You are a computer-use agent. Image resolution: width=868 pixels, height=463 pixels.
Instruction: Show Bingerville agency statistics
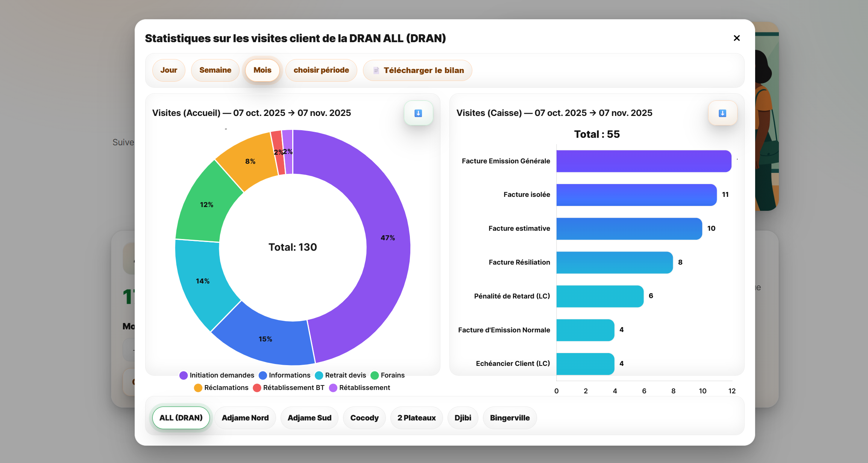[510, 418]
